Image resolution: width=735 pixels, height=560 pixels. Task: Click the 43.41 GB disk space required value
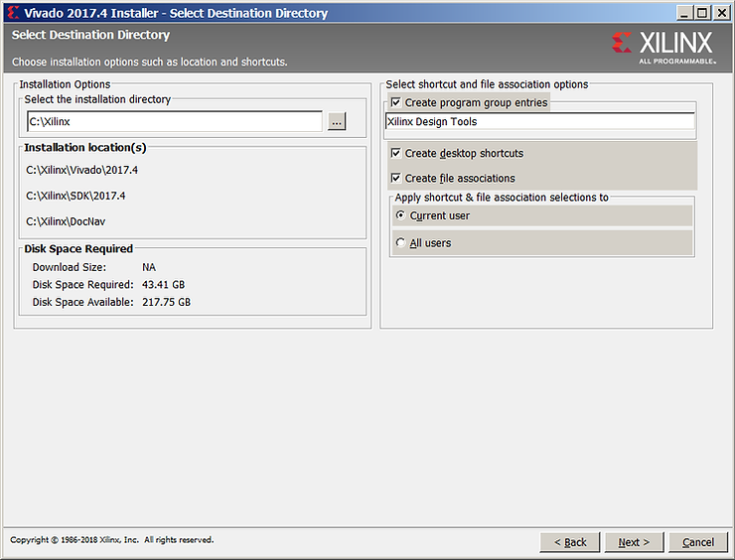point(164,284)
